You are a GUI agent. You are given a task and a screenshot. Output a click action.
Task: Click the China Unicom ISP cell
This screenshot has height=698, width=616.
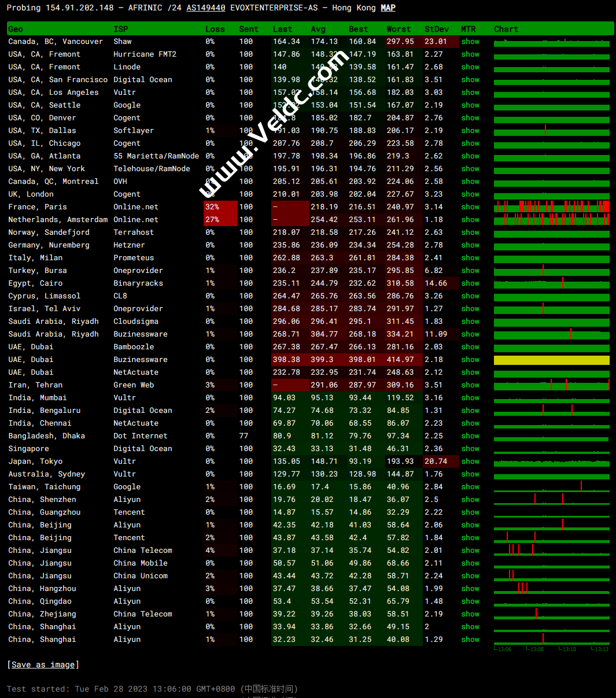point(141,576)
